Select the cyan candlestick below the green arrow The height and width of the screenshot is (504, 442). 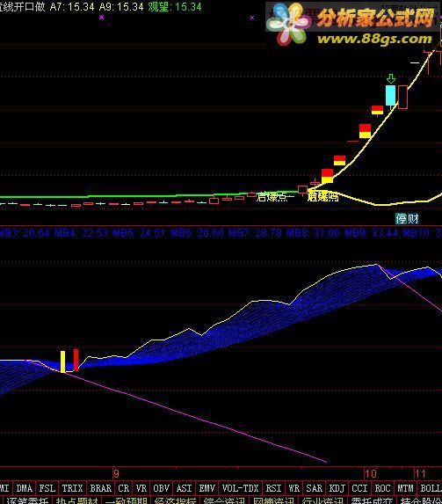(391, 95)
